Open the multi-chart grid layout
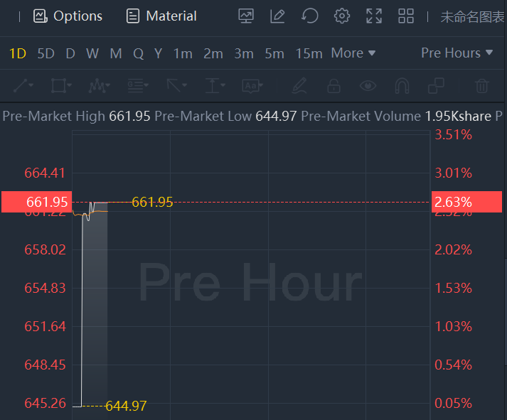This screenshot has height=420, width=507. click(406, 16)
